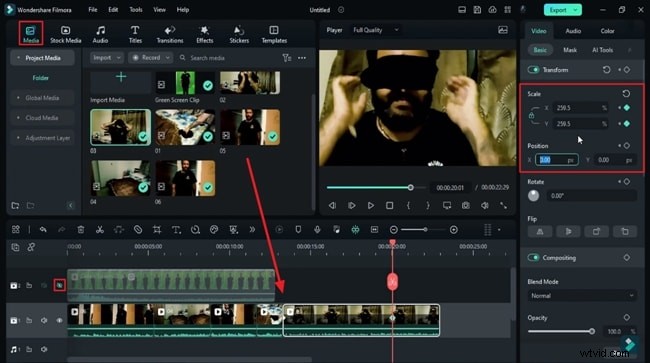The height and width of the screenshot is (363, 650).
Task: Stop playback with the square button
Action: coord(389,206)
